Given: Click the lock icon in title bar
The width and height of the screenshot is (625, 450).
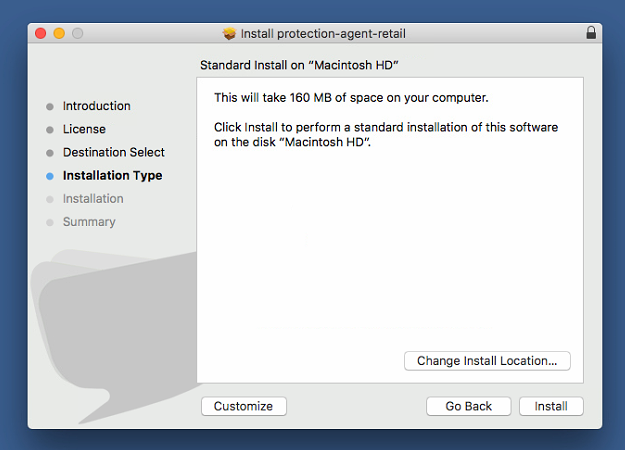Looking at the screenshot, I should pyautogui.click(x=591, y=33).
